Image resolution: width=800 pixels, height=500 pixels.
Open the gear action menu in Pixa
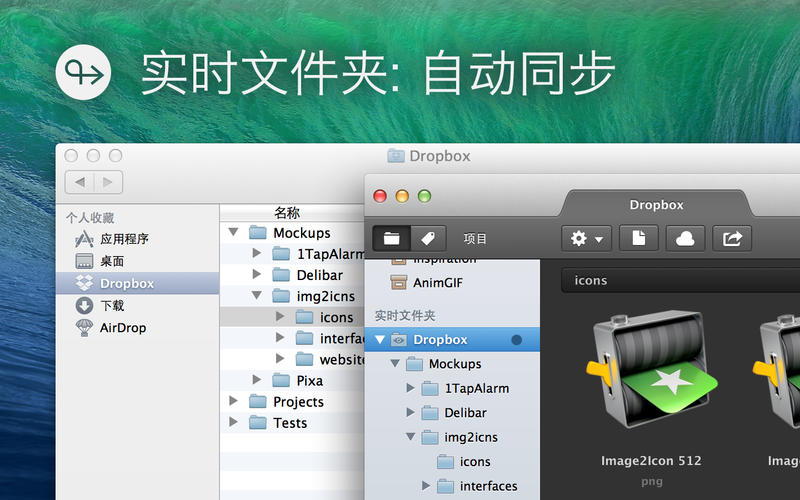(586, 238)
